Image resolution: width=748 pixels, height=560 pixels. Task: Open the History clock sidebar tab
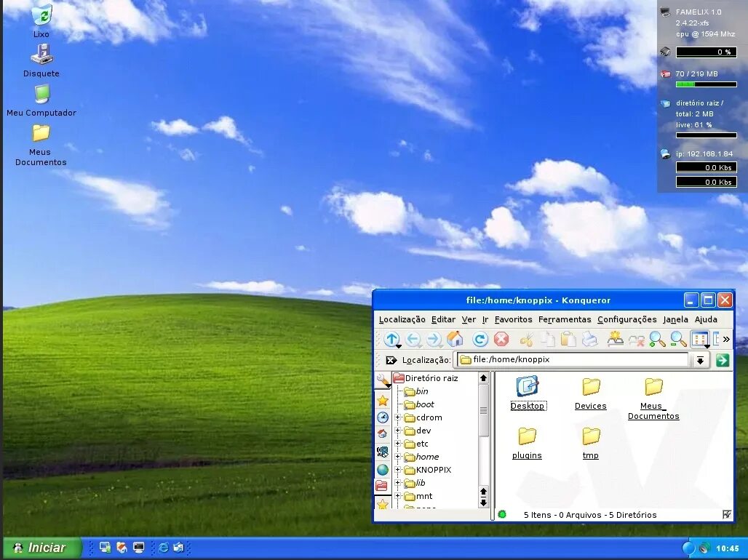[383, 417]
